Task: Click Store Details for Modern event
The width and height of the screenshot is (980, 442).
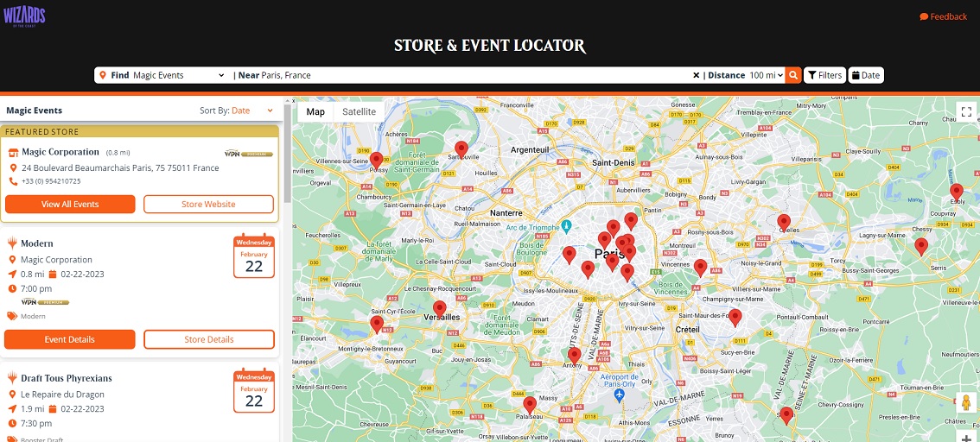Action: click(209, 339)
